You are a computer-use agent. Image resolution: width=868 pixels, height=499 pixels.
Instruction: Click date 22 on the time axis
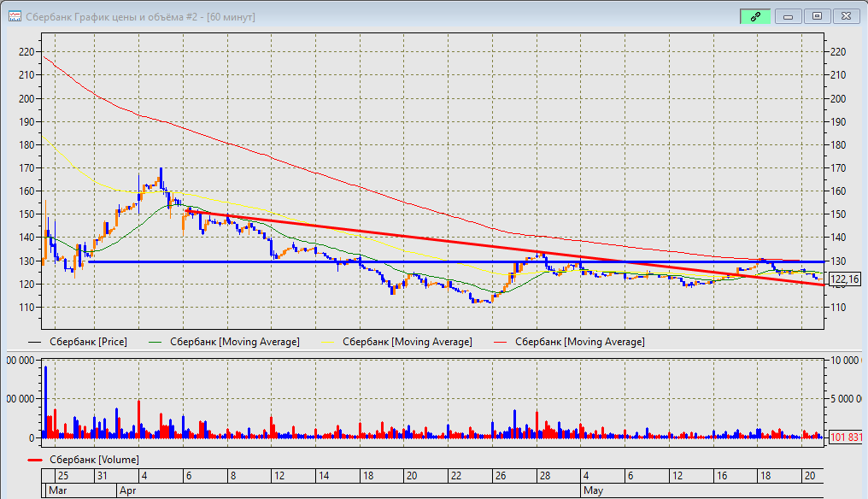(x=455, y=476)
